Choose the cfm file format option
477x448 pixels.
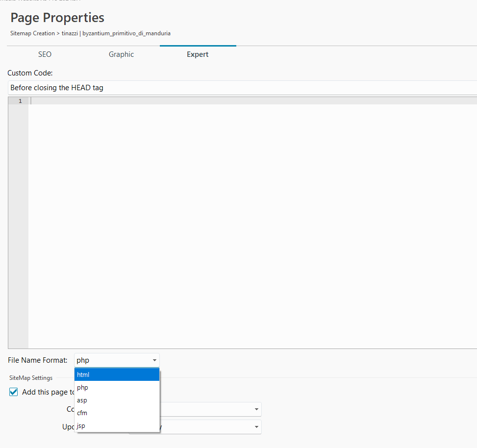click(117, 413)
